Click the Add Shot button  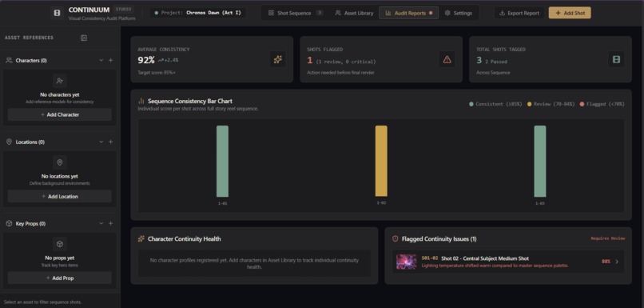pos(570,13)
